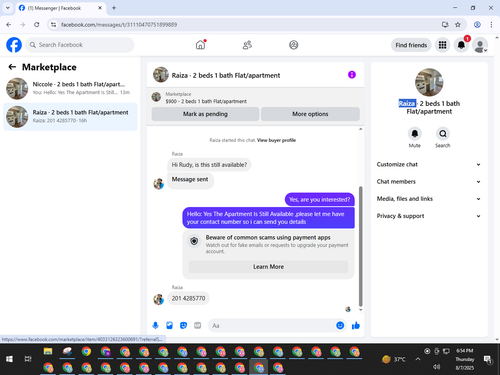Click the 'Hi Rudy, is this still available?' message
Viewport: 500px width, 375px height.
pos(209,165)
